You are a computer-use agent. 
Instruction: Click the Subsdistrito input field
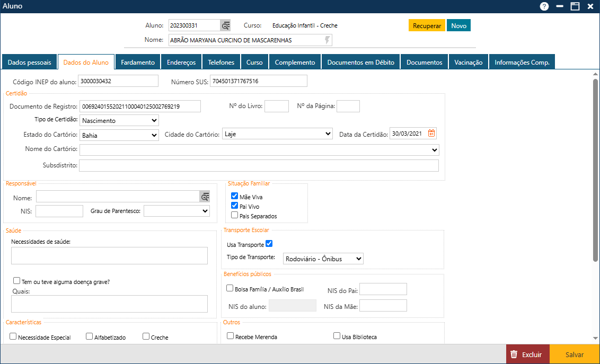[259, 165]
